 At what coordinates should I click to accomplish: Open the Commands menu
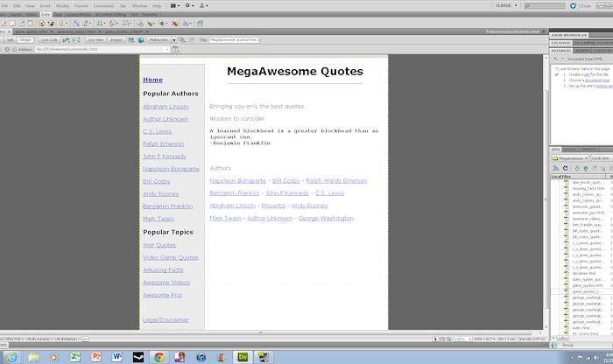pyautogui.click(x=103, y=6)
